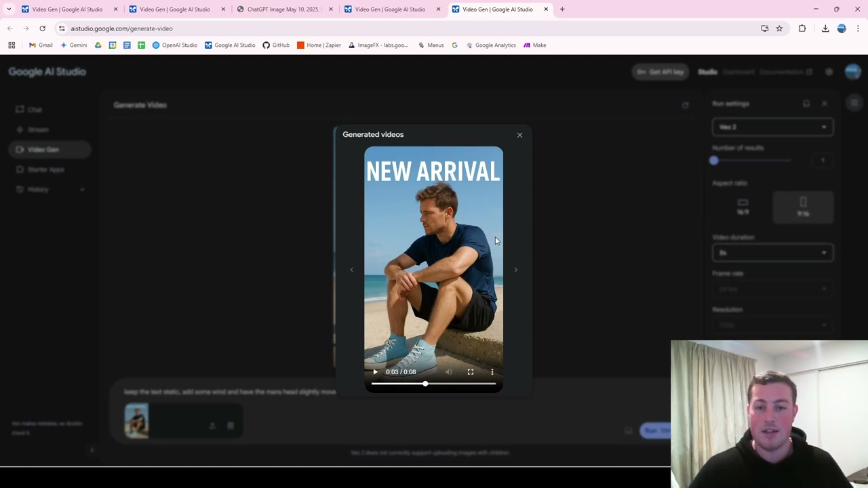The image size is (868, 488).
Task: Reload the current page
Action: pos(42,28)
